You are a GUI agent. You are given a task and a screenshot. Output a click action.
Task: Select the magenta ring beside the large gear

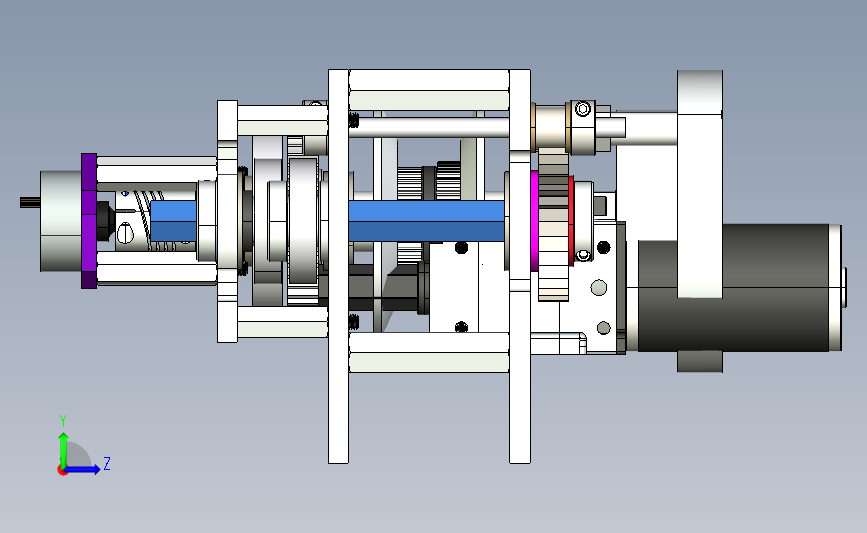coord(535,221)
